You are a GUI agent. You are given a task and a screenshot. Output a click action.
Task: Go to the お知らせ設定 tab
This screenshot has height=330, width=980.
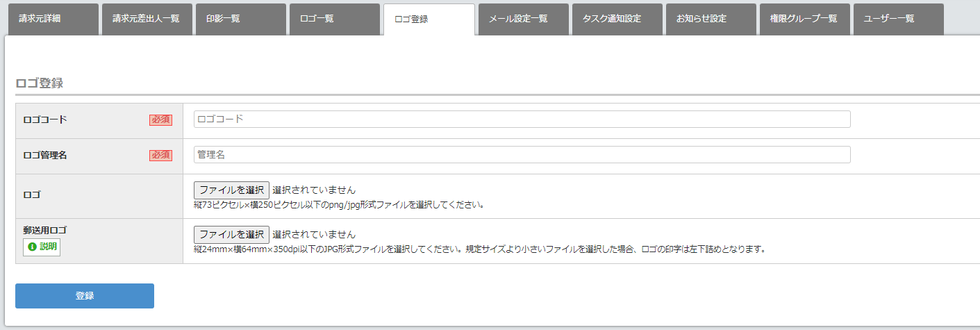[711, 19]
